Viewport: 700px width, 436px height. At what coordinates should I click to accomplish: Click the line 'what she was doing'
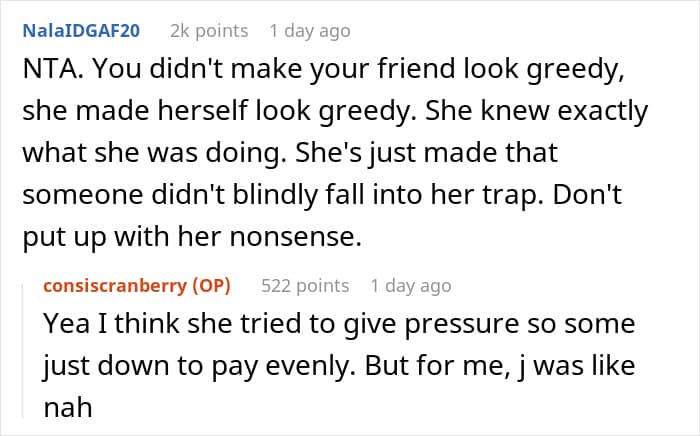(154, 153)
